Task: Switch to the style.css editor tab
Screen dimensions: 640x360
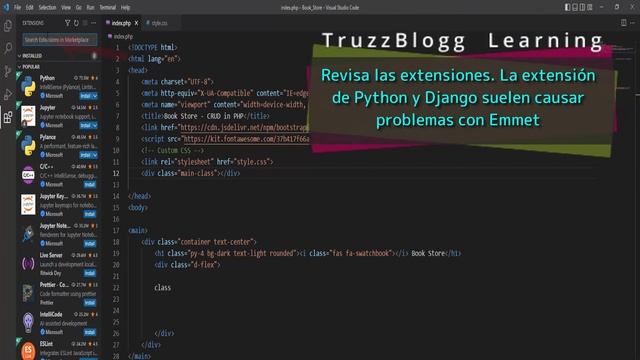Action: (160, 23)
